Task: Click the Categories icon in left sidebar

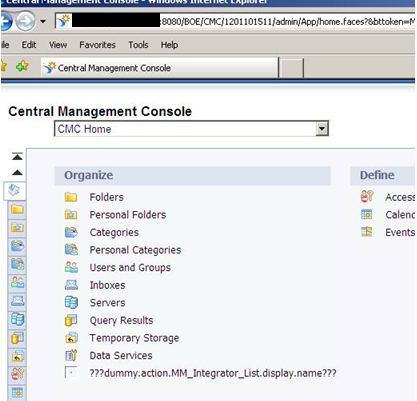Action: click(x=17, y=246)
